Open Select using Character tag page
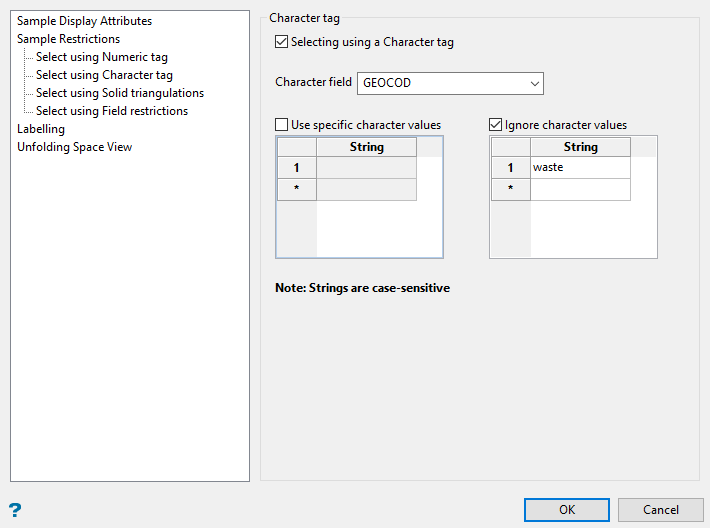710x528 pixels. 104,75
